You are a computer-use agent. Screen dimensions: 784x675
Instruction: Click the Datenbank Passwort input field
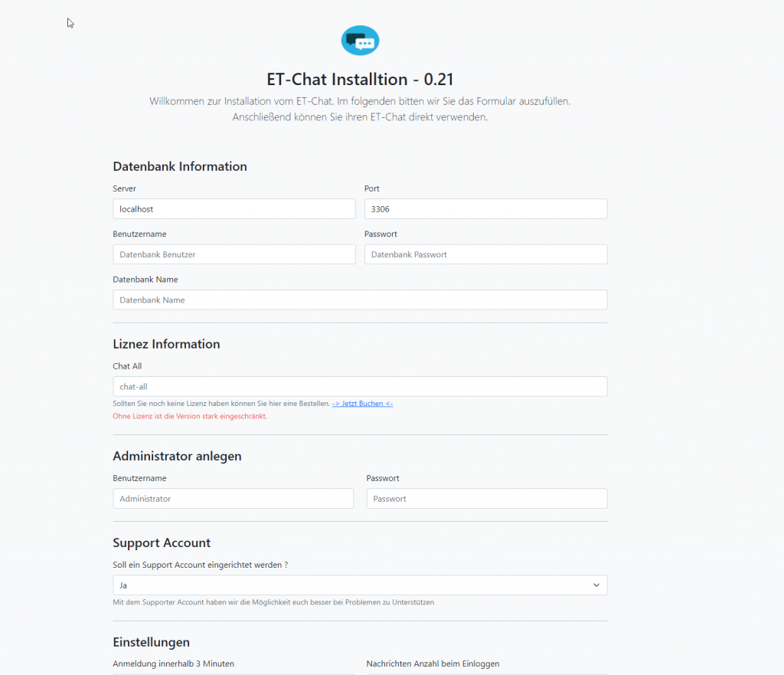pos(485,254)
